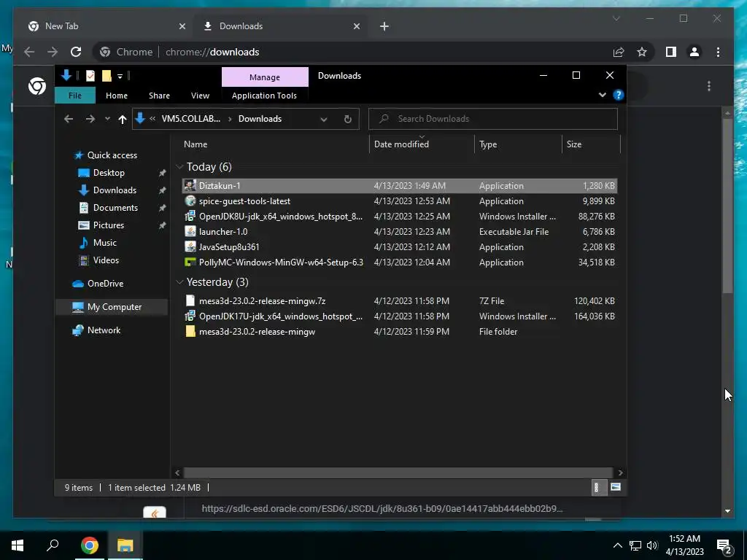Screen dimensions: 747x560
Task: Select the mesa3d-23.0.2-release-mingw folder
Action: click(x=399, y=332)
